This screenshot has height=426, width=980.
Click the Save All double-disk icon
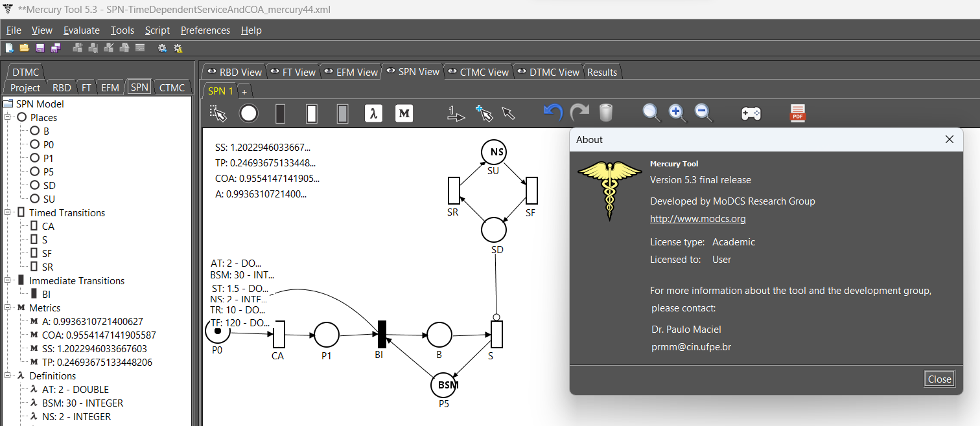55,48
